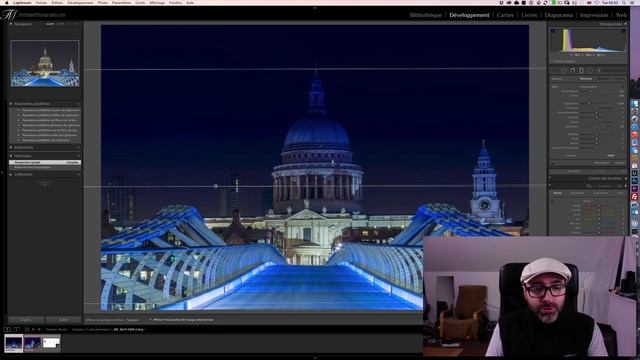Viewport: 640px width, 360px height.
Task: Open grid view from filmstrip bar icon
Action: click(x=27, y=329)
